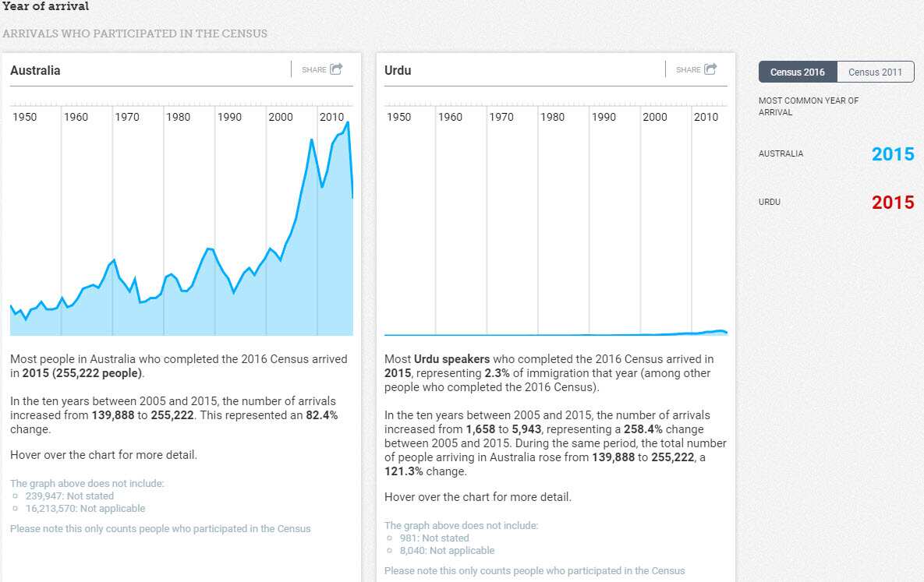Click the 1960 label on the Urdu chart
Image resolution: width=924 pixels, height=582 pixels.
pyautogui.click(x=450, y=117)
